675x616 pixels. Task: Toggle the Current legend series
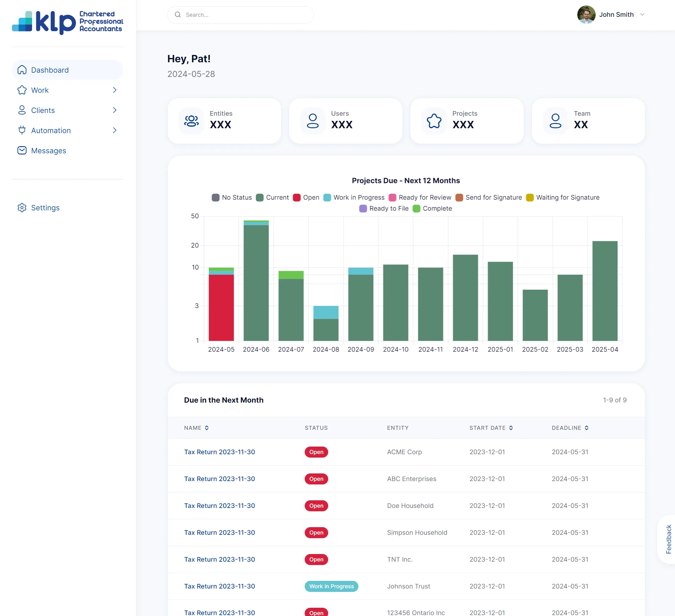[272, 197]
